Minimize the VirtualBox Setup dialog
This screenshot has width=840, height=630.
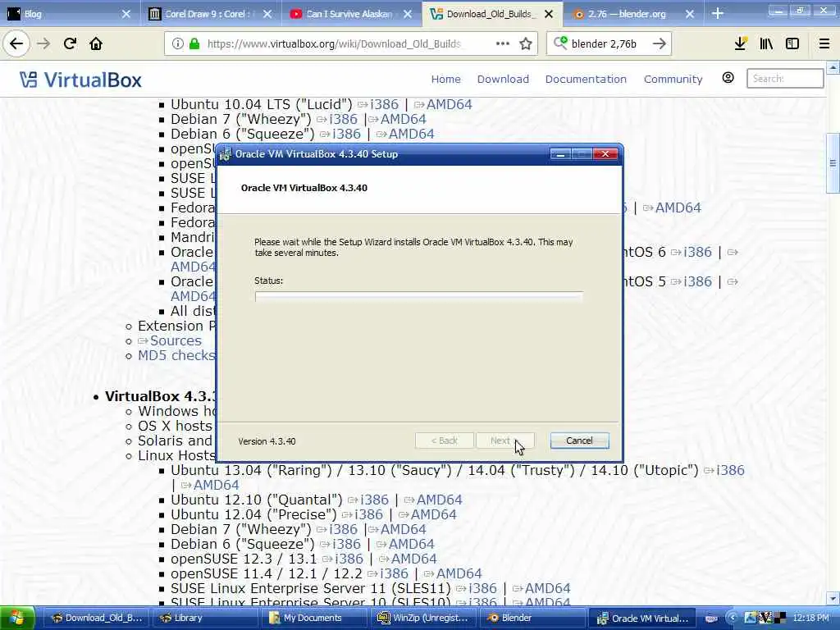click(560, 154)
